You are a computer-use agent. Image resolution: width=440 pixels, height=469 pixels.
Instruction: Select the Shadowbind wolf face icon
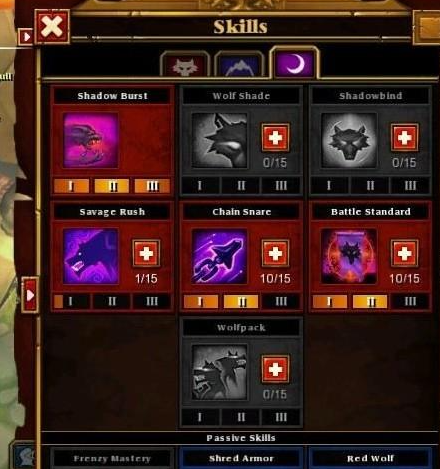[349, 140]
